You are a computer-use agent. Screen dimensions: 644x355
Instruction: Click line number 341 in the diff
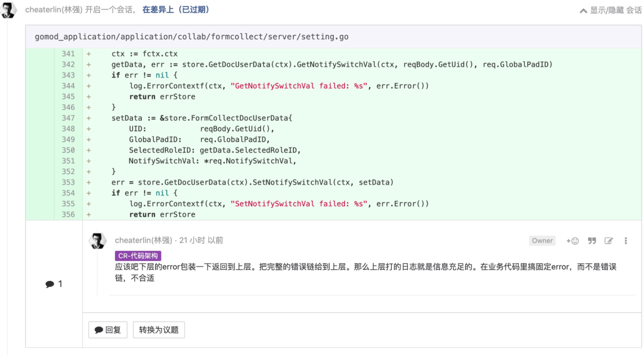click(x=68, y=54)
